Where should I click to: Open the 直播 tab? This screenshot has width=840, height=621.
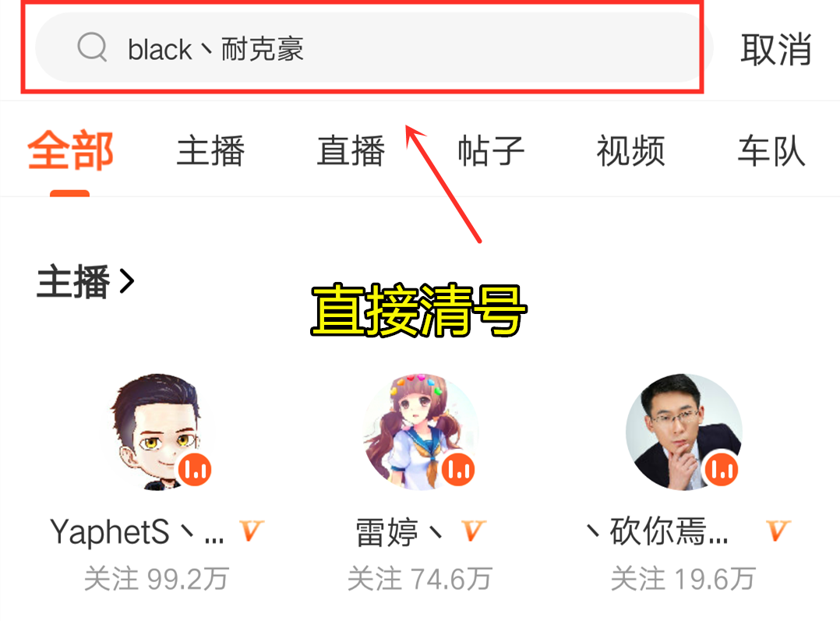(x=351, y=150)
